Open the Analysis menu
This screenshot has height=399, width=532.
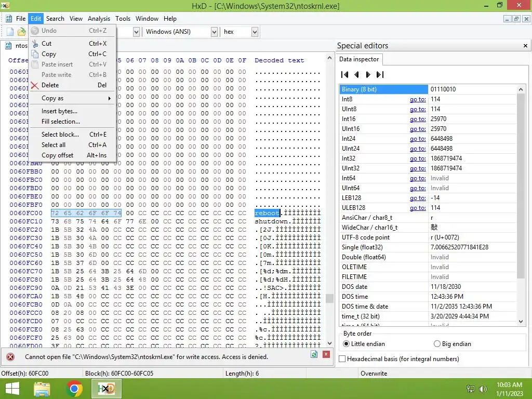click(99, 19)
